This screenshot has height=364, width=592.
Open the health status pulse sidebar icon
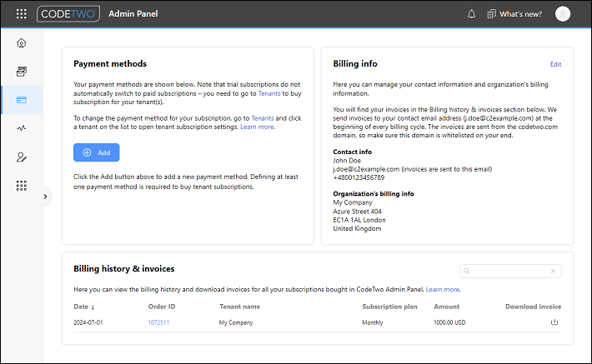coord(22,128)
